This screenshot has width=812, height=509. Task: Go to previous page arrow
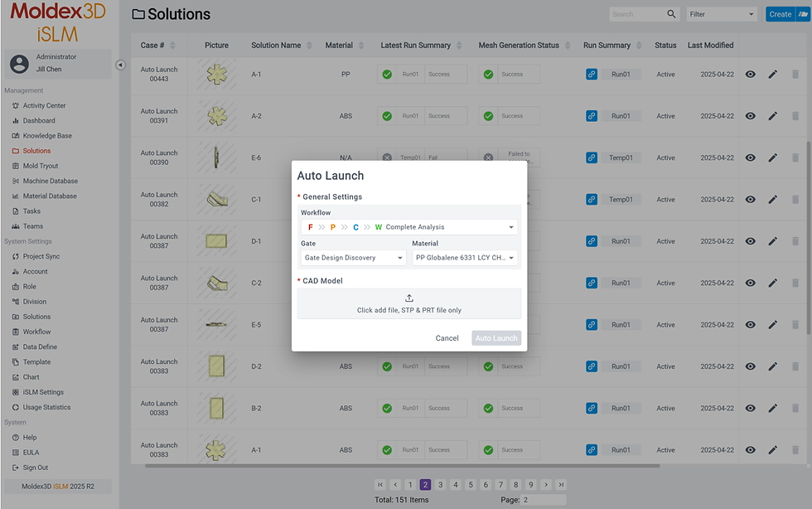coord(395,485)
